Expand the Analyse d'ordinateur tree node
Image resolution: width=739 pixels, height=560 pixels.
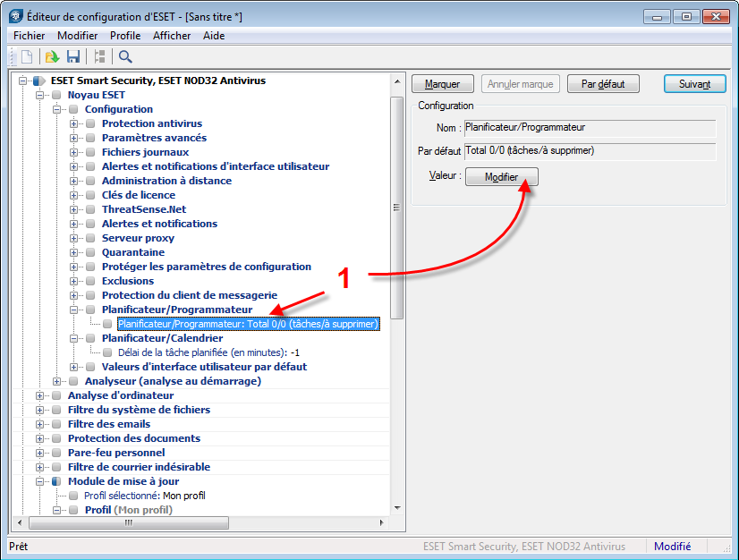[40, 395]
